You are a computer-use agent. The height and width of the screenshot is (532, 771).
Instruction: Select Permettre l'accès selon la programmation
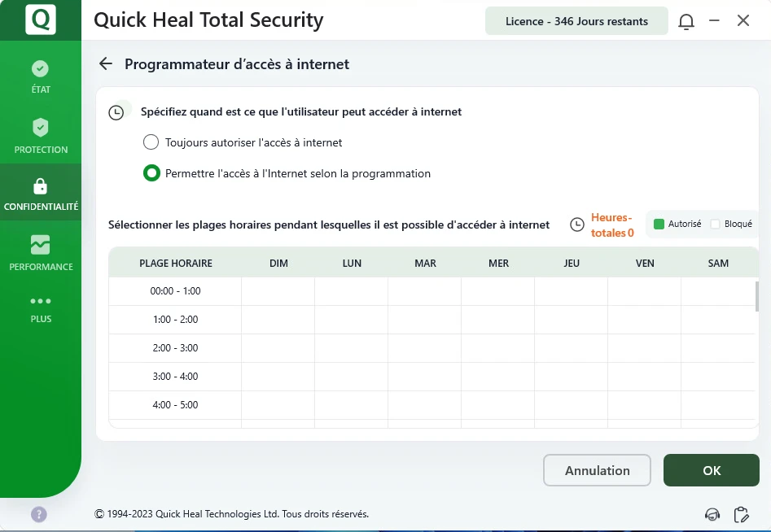click(x=151, y=173)
